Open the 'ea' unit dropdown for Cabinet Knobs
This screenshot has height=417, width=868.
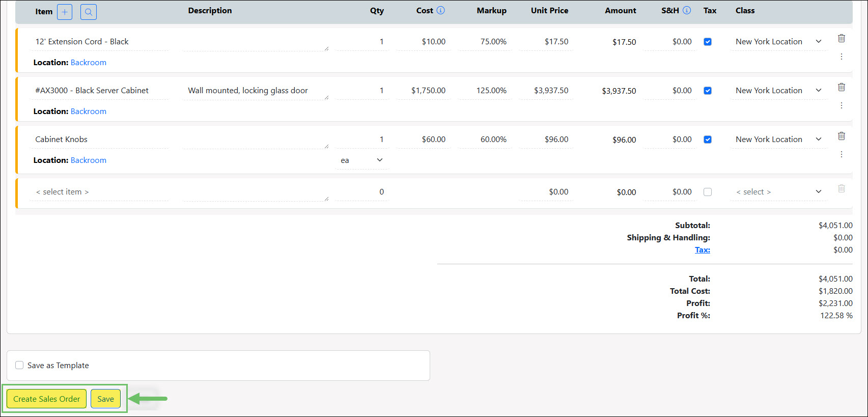362,160
